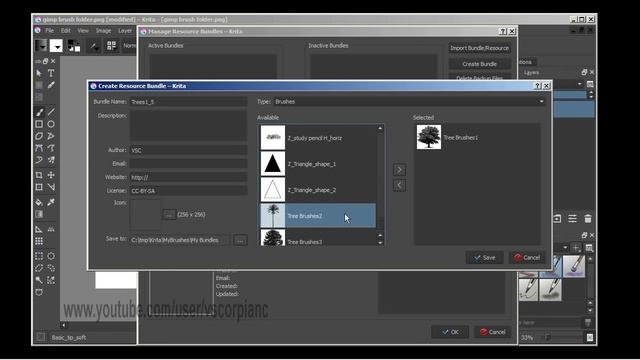640x360 pixels.
Task: Select the Fill bucket tool
Action: pos(39,202)
